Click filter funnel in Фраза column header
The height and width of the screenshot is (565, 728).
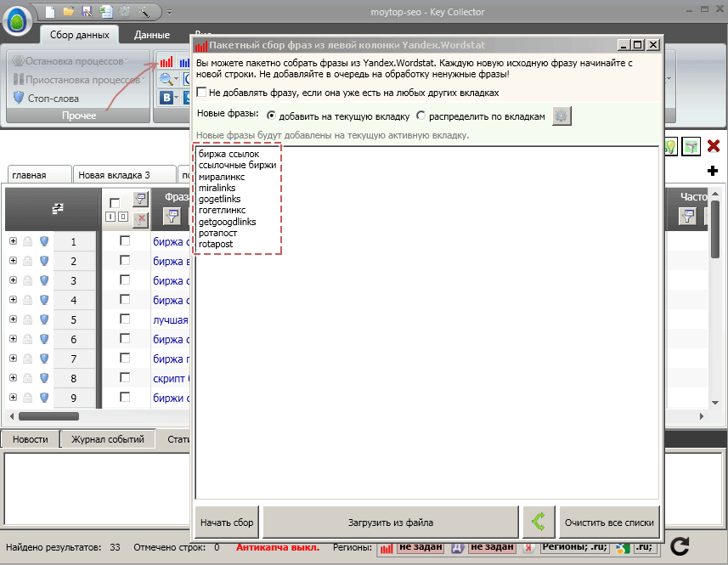click(172, 217)
